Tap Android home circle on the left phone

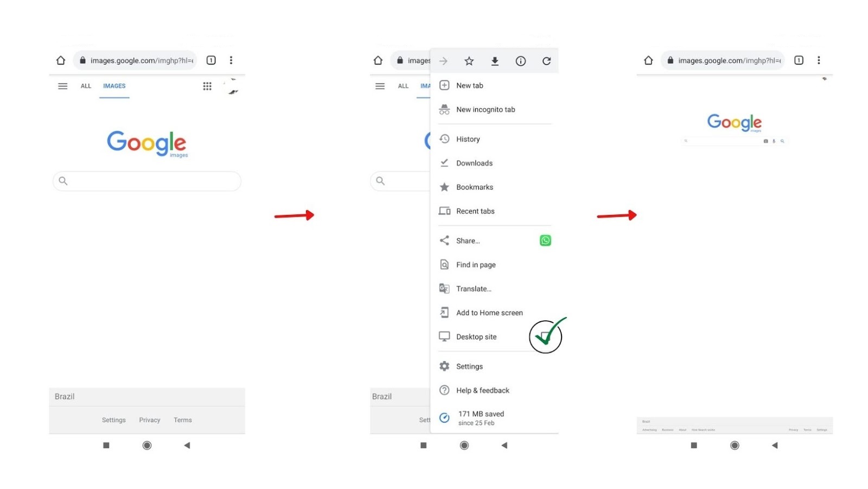(147, 446)
